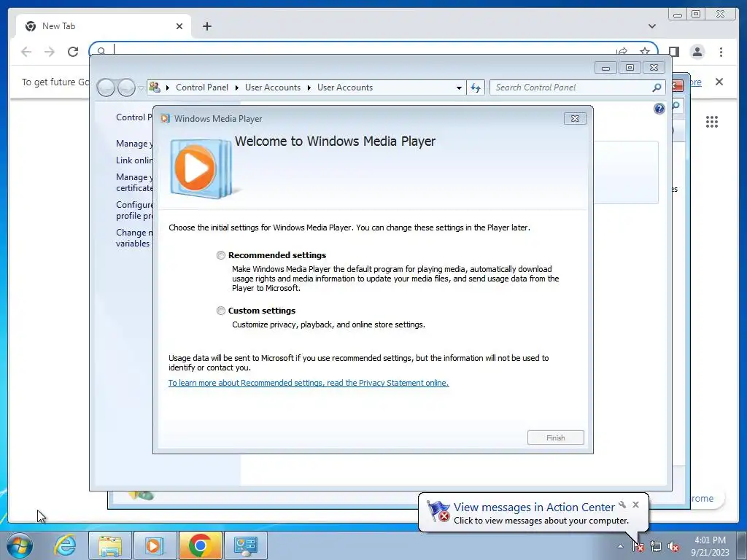Viewport: 747px width, 560px height.
Task: Open Chrome's three-dot menu
Action: (721, 52)
